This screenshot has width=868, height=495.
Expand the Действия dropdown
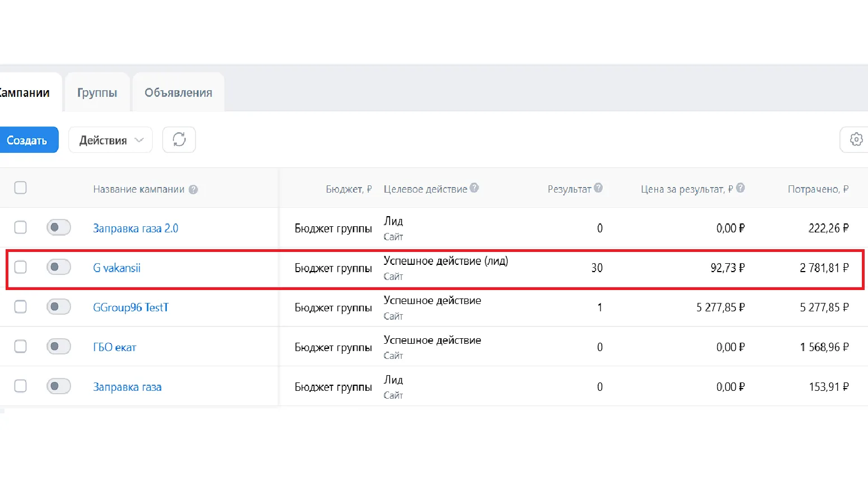tap(111, 140)
